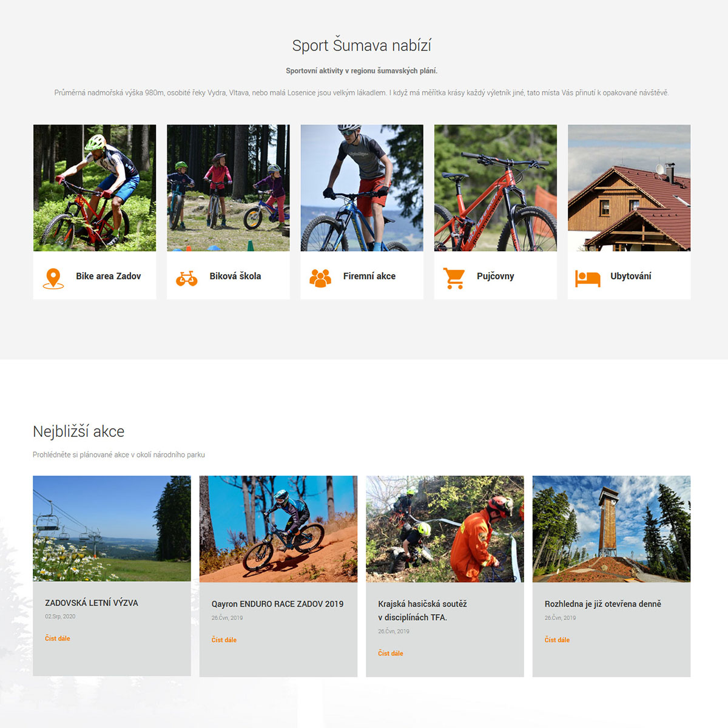Open ZADOVSKÁ LETNÍ VÝZVA event title
Image resolution: width=728 pixels, height=728 pixels.
[x=92, y=603]
